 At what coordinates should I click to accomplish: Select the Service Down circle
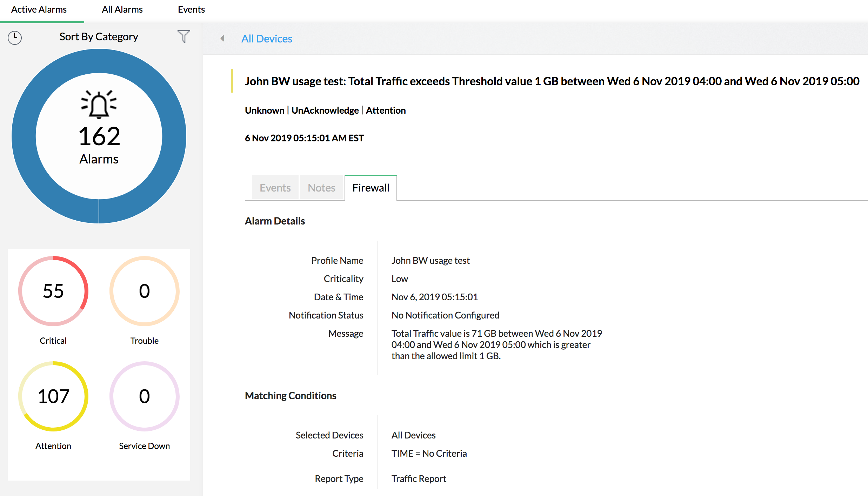[144, 396]
